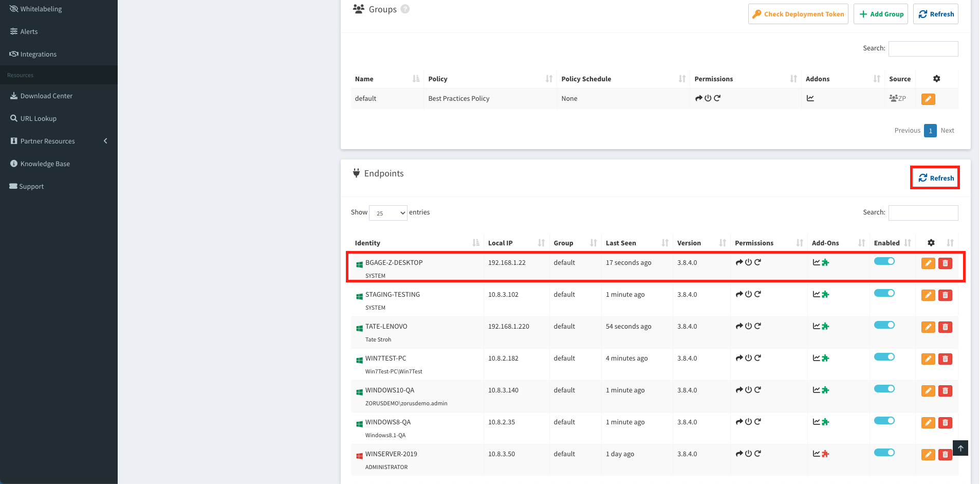Toggle enabled switch for WINDOWS10-QA
This screenshot has height=484, width=980.
pyautogui.click(x=884, y=389)
